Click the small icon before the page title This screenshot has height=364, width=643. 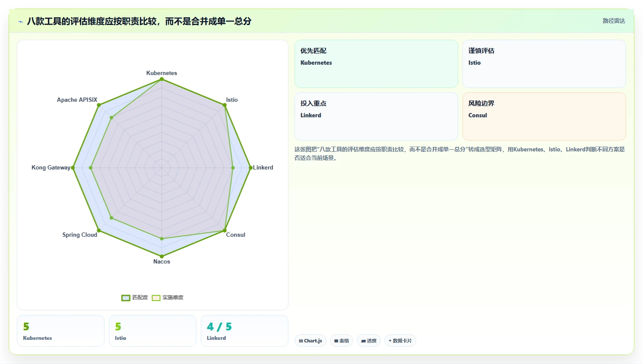20,22
